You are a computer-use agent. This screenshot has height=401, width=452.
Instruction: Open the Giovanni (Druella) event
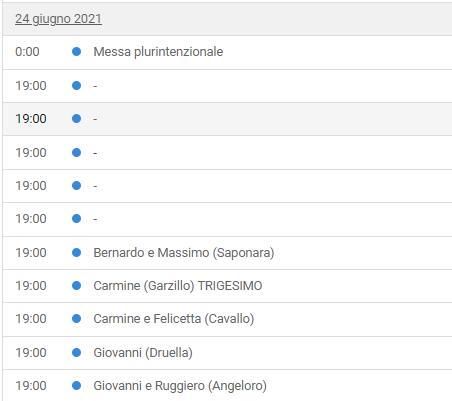143,352
